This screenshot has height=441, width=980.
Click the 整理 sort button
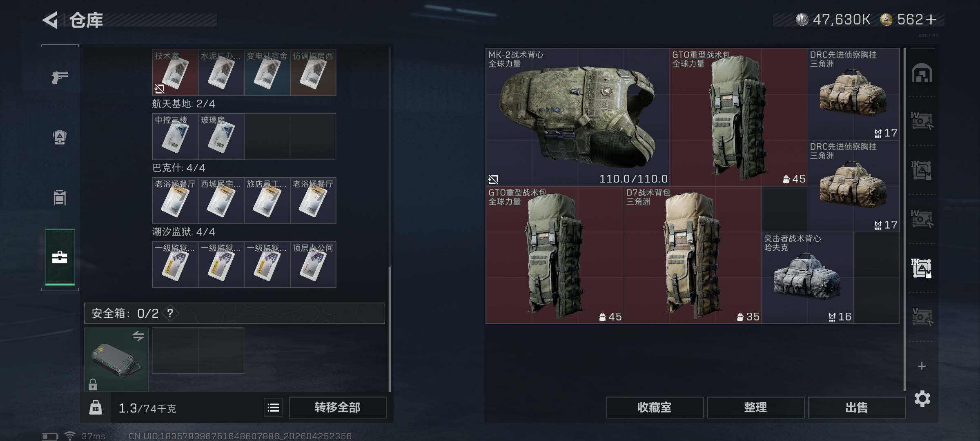point(755,408)
